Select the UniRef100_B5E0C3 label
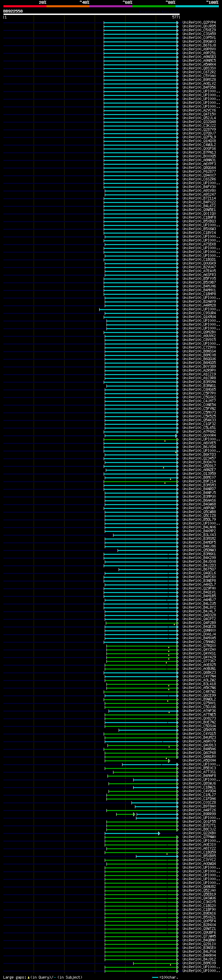Image resolution: width=222 pixels, height=980 pixels. (x=199, y=768)
